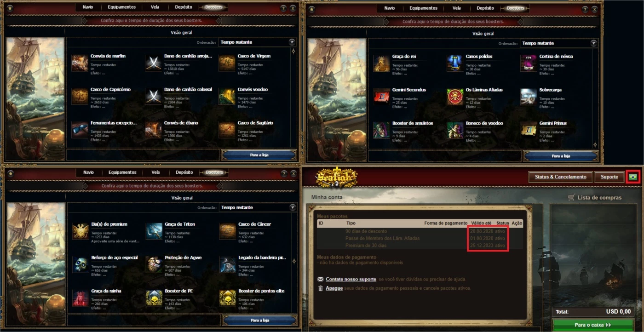Click the Seafight logo

[337, 177]
